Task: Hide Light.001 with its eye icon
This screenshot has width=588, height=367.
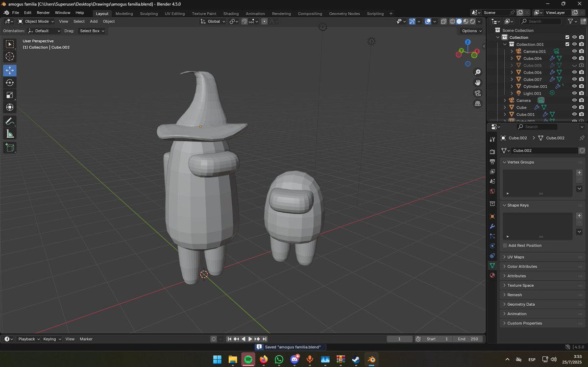Action: (574, 93)
